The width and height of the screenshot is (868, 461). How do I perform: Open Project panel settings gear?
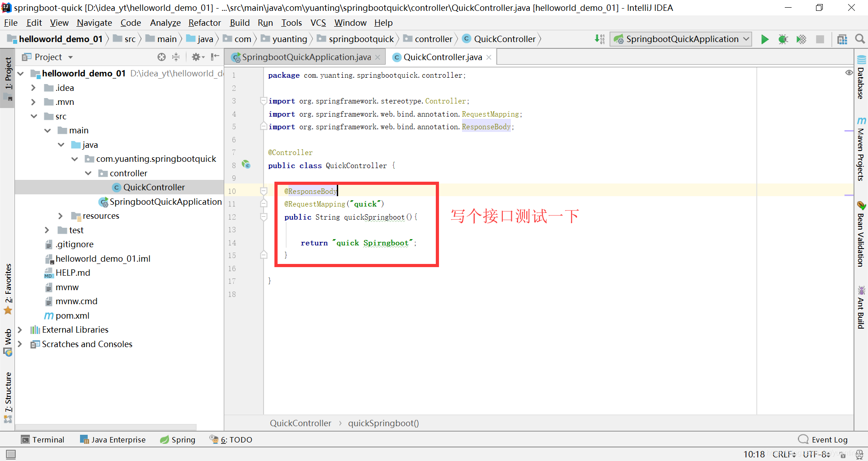click(198, 57)
